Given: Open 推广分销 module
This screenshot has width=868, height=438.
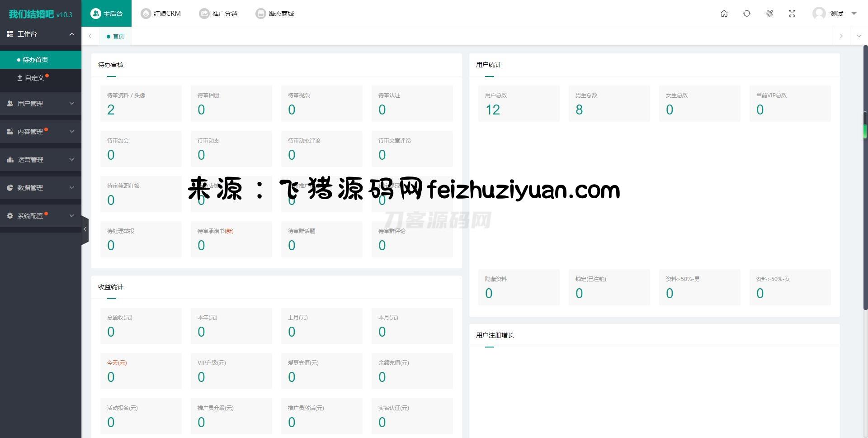Looking at the screenshot, I should (x=218, y=14).
